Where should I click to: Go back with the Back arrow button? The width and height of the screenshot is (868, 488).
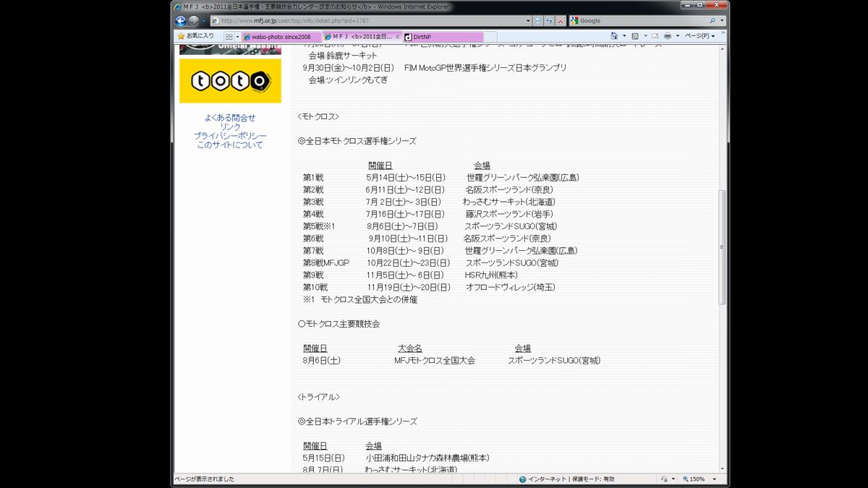(180, 21)
